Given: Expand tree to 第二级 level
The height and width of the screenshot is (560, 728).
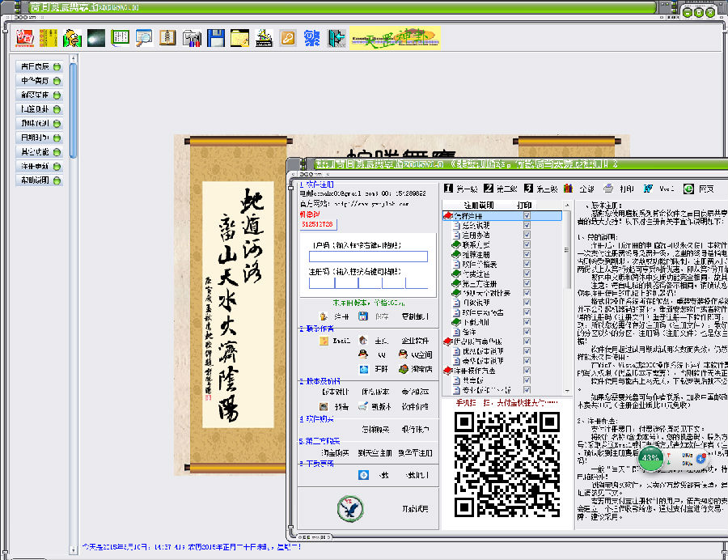Looking at the screenshot, I should coord(503,189).
